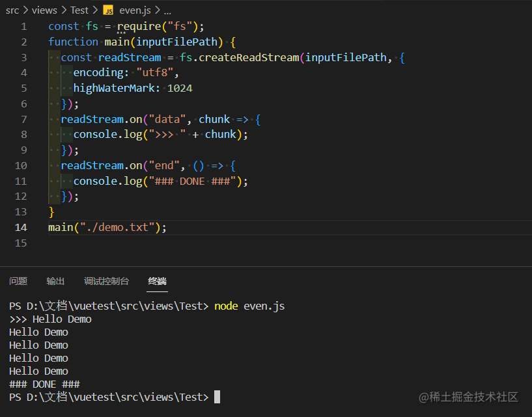Click the "data" event string

pyautogui.click(x=167, y=119)
